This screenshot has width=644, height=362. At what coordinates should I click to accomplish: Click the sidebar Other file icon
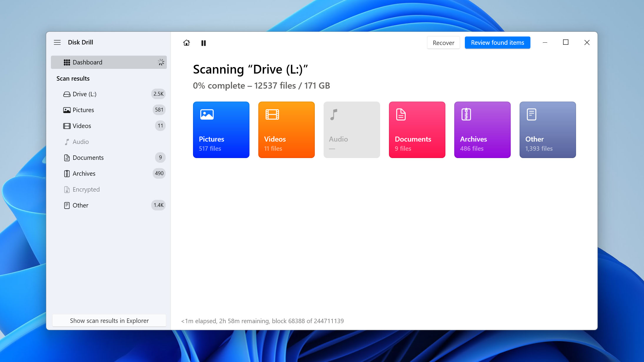tap(67, 205)
